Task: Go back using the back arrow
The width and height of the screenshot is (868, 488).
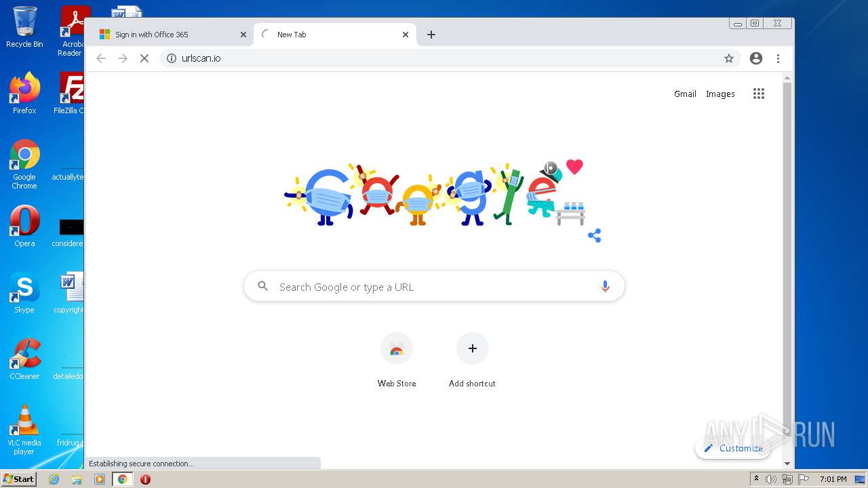Action: (x=101, y=58)
